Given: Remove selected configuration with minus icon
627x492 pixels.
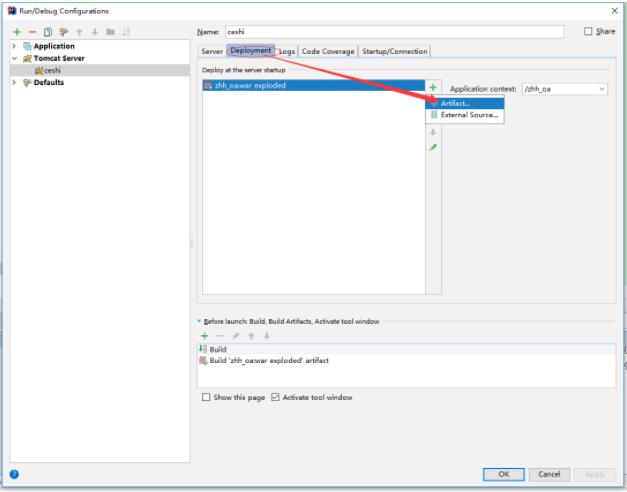Looking at the screenshot, I should (33, 32).
